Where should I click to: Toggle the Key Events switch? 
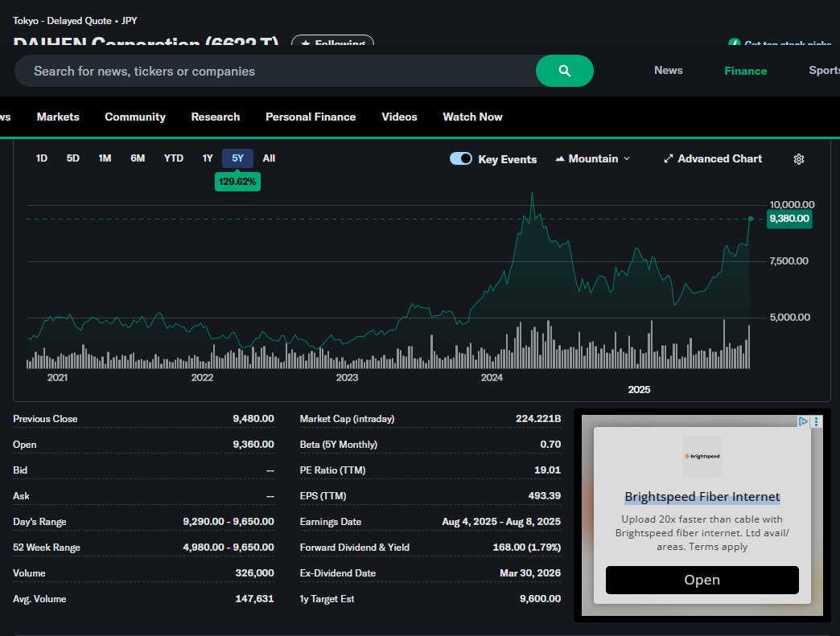click(x=461, y=158)
